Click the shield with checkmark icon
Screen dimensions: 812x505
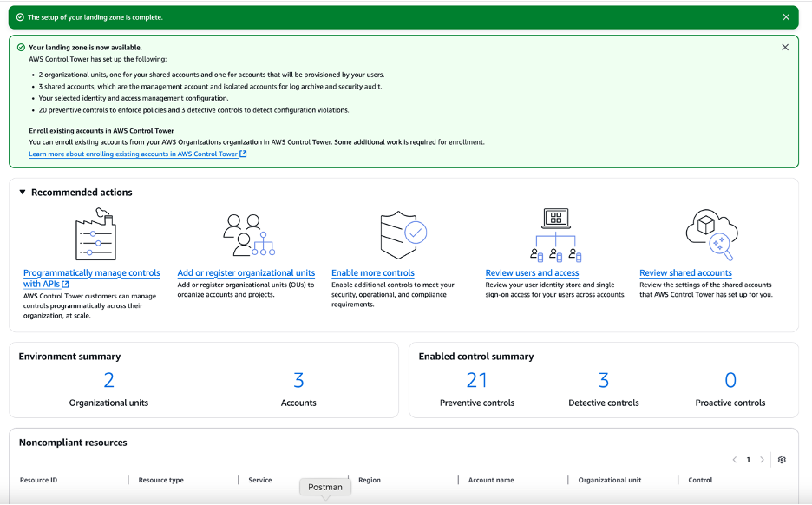[403, 234]
